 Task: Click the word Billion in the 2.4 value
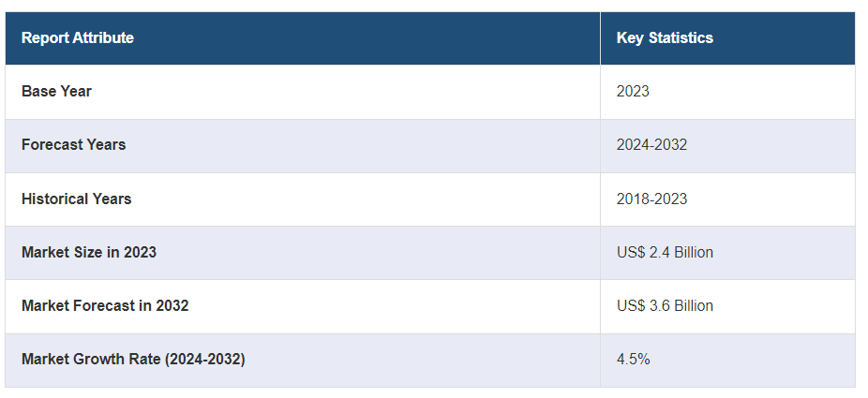click(x=691, y=253)
